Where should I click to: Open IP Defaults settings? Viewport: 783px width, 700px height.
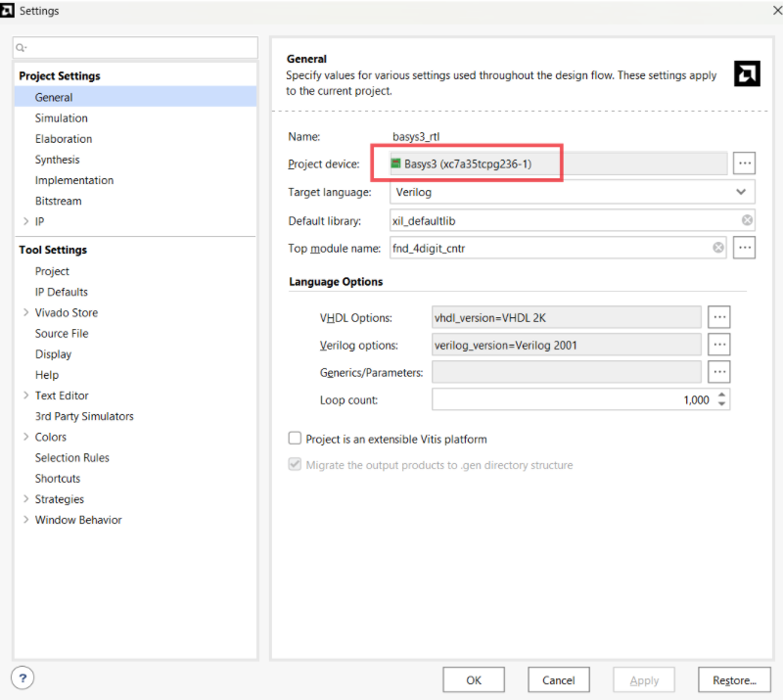tap(61, 292)
